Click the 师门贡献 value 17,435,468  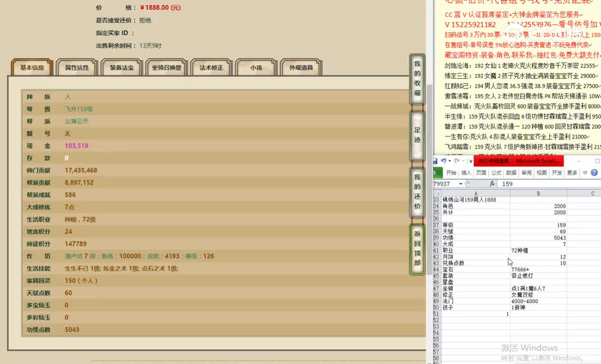click(x=81, y=170)
